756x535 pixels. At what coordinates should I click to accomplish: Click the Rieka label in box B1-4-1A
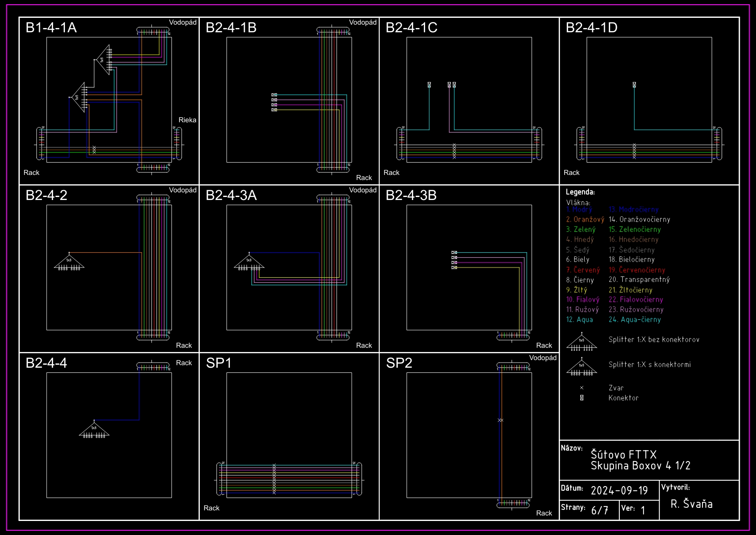[187, 120]
